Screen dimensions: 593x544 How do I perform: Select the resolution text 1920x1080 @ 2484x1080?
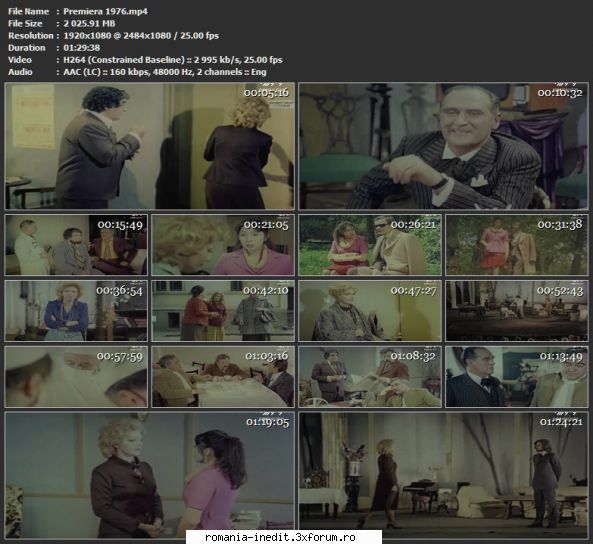point(117,36)
